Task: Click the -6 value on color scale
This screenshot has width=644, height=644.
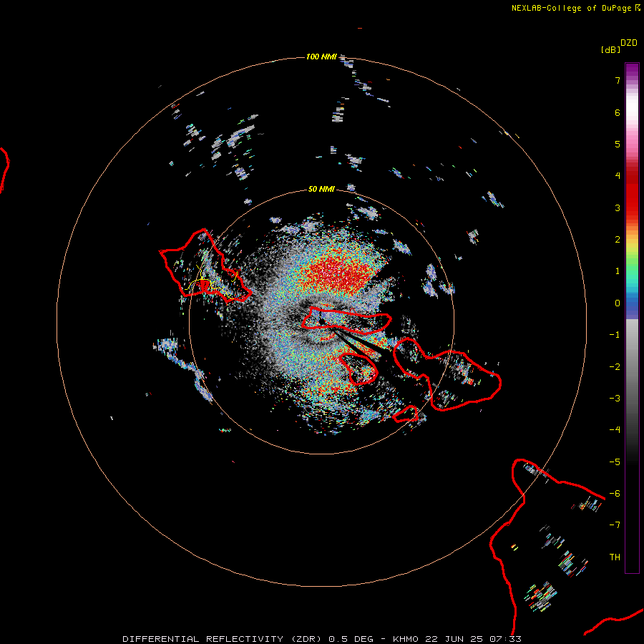Action: coord(615,494)
